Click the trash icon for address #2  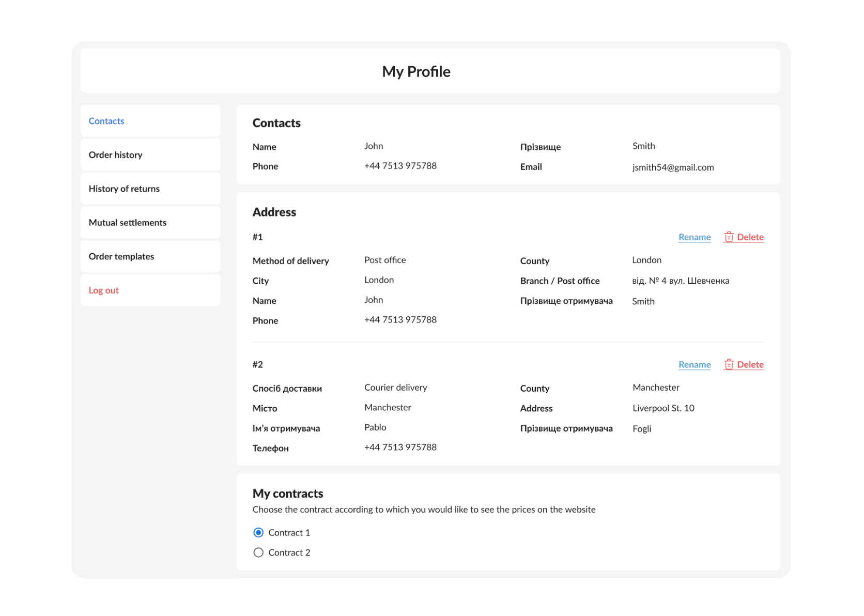pos(729,364)
